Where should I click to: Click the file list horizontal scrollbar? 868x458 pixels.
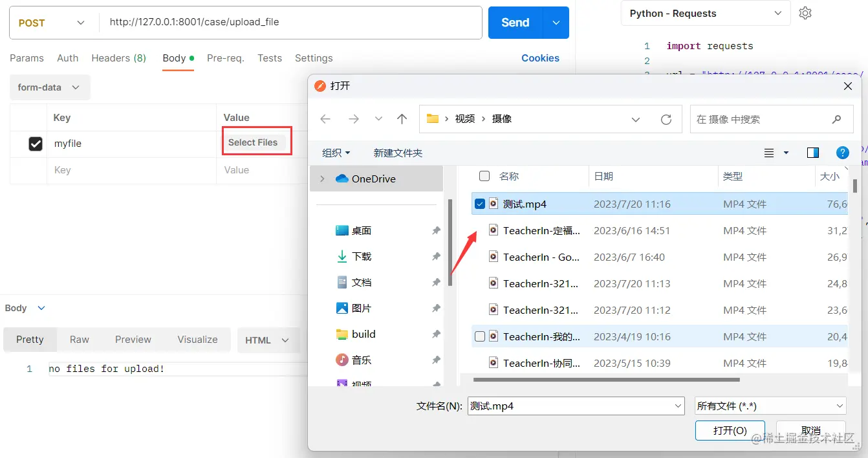606,380
